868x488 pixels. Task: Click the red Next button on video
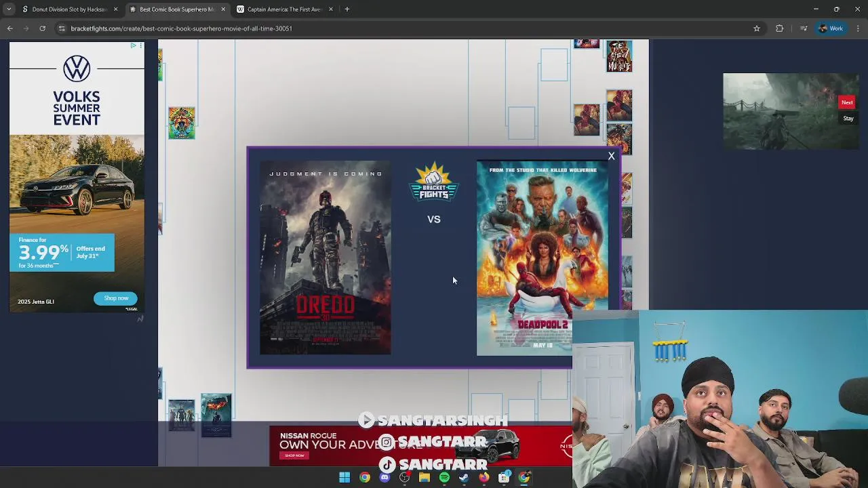tap(847, 102)
